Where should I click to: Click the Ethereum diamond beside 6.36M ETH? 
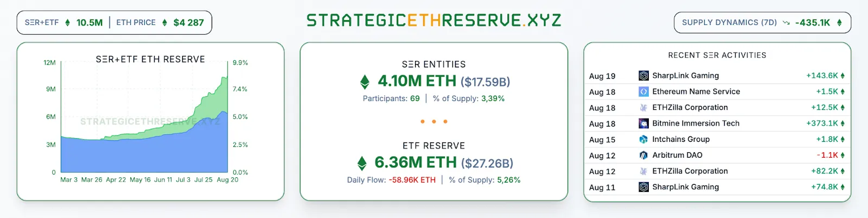pyautogui.click(x=362, y=163)
